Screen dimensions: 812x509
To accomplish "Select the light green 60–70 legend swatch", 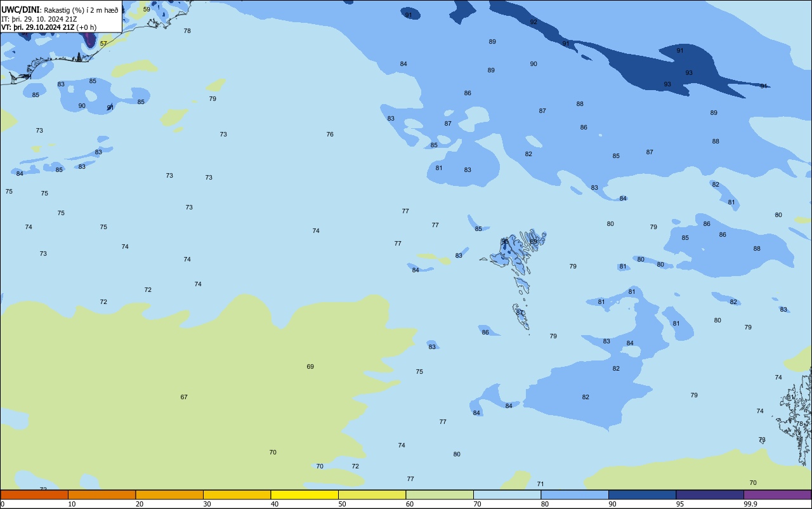I will (x=440, y=494).
